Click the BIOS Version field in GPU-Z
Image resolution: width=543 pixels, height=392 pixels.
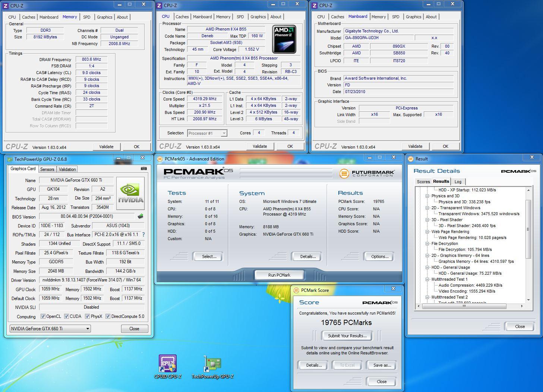tap(87, 216)
